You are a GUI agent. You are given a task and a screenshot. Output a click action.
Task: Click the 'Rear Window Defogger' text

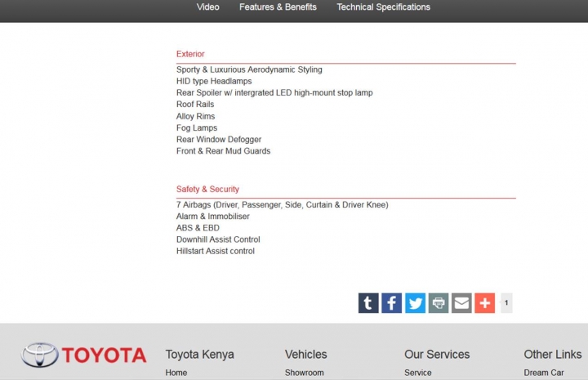point(219,140)
